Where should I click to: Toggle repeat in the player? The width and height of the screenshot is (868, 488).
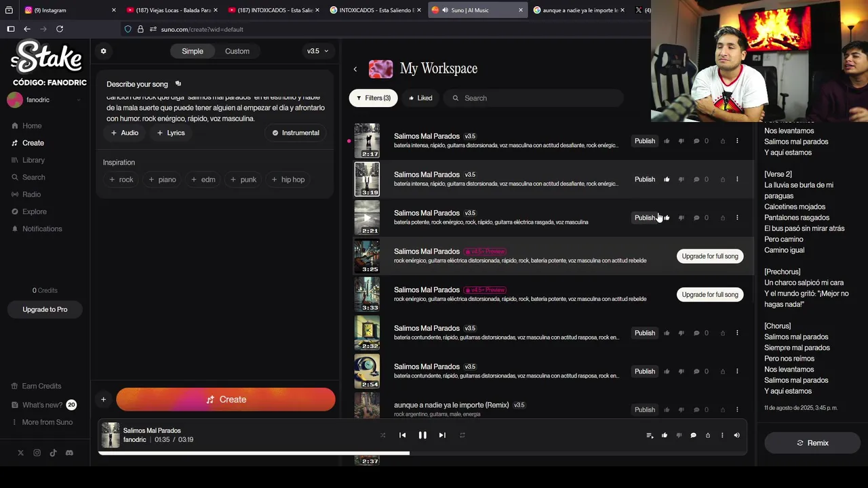click(x=462, y=435)
